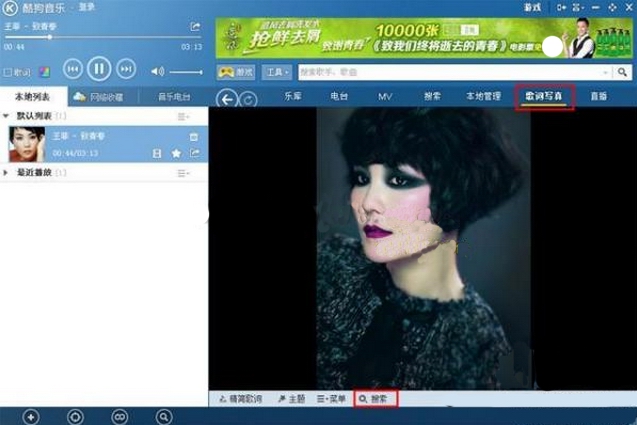Adjust the volume slider
637x425 pixels.
tap(186, 72)
